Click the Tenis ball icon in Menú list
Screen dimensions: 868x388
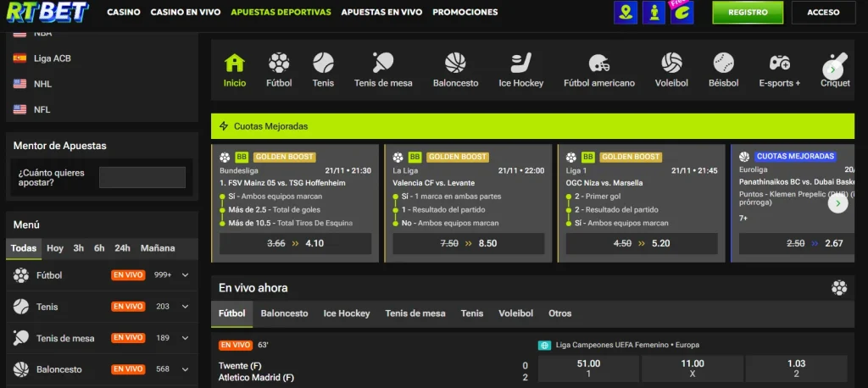pyautogui.click(x=21, y=307)
